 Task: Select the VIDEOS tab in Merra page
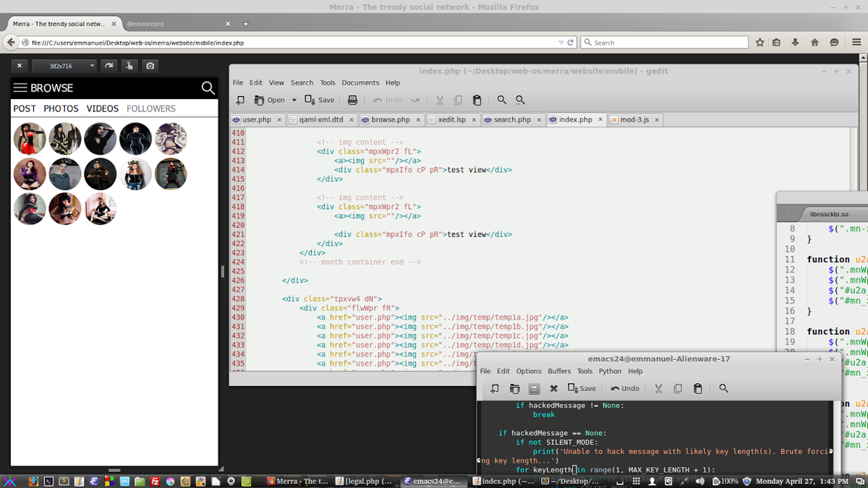coord(103,108)
